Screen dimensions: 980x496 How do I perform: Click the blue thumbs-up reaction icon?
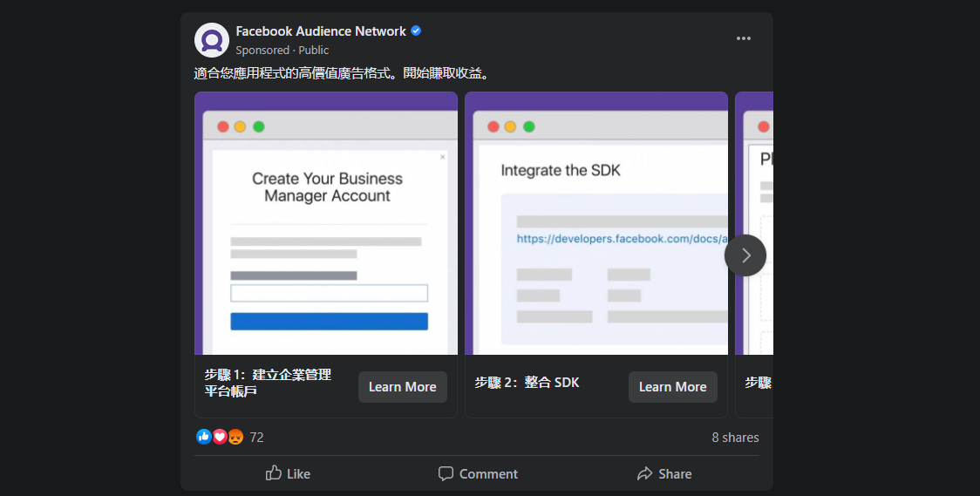204,437
